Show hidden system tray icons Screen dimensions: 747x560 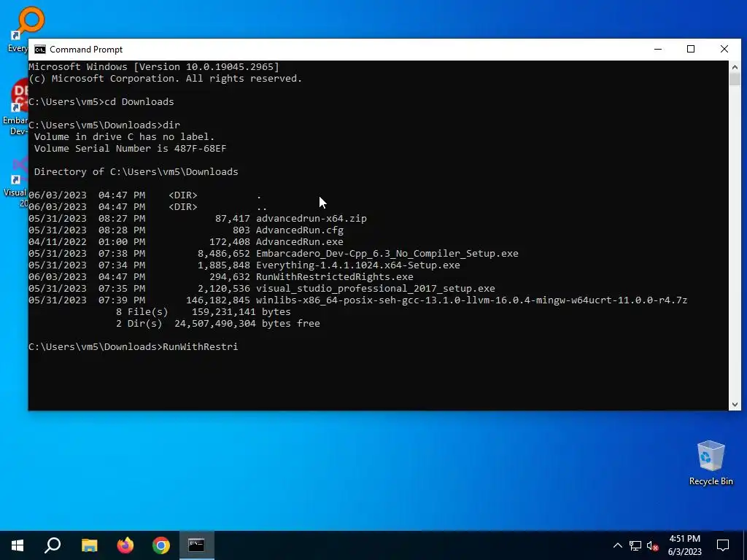click(x=617, y=545)
